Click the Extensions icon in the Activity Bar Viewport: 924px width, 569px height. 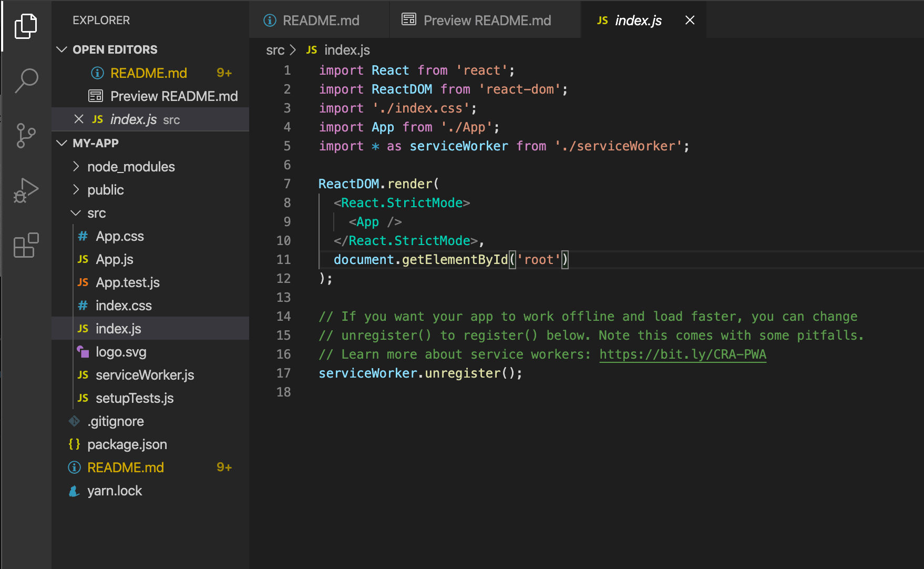pyautogui.click(x=25, y=245)
